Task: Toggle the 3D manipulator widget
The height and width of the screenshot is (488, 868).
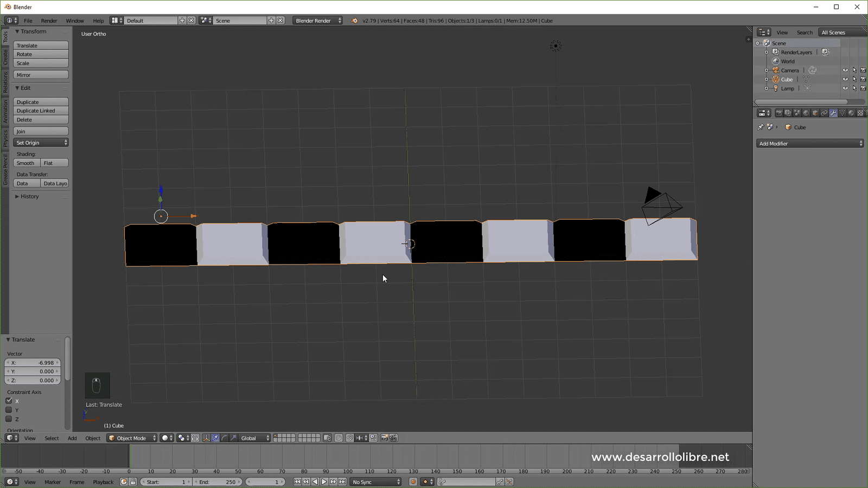Action: point(206,438)
